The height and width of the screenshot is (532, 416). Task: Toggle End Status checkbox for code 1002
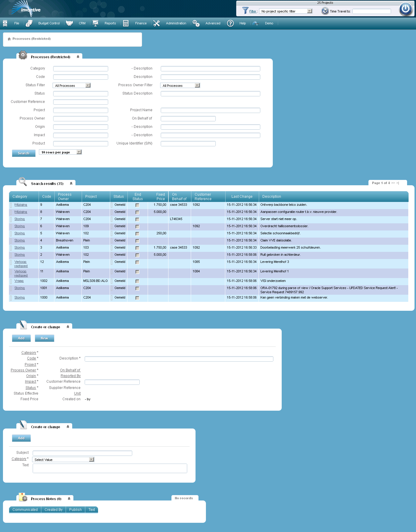[x=137, y=281]
